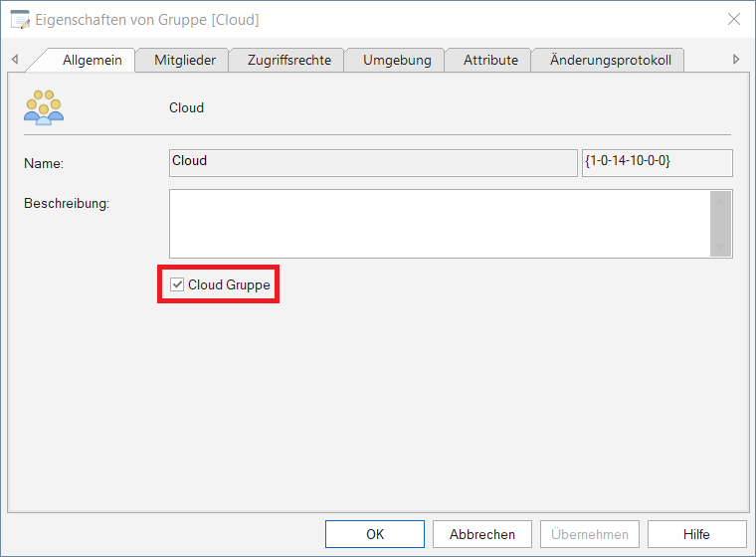Screen dimensions: 756x557
Task: Click the properties window icon in title bar
Action: [x=20, y=19]
